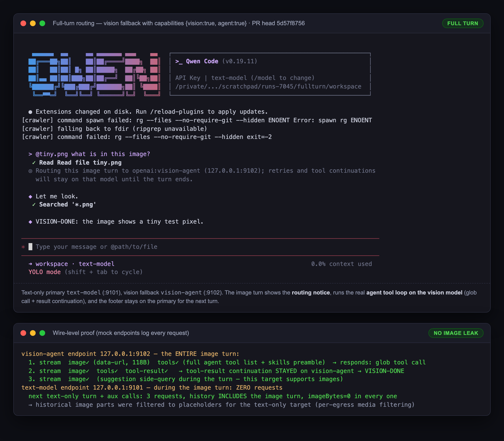Click the 'Extensions changed on disk' notice

point(151,112)
